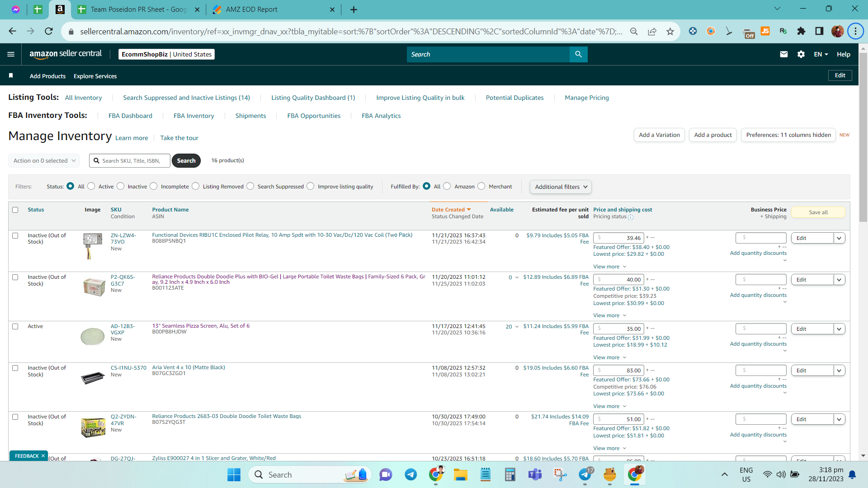Screen dimensions: 868x488
Task: Close the AMZ EOD Report tab
Action: [332, 9]
